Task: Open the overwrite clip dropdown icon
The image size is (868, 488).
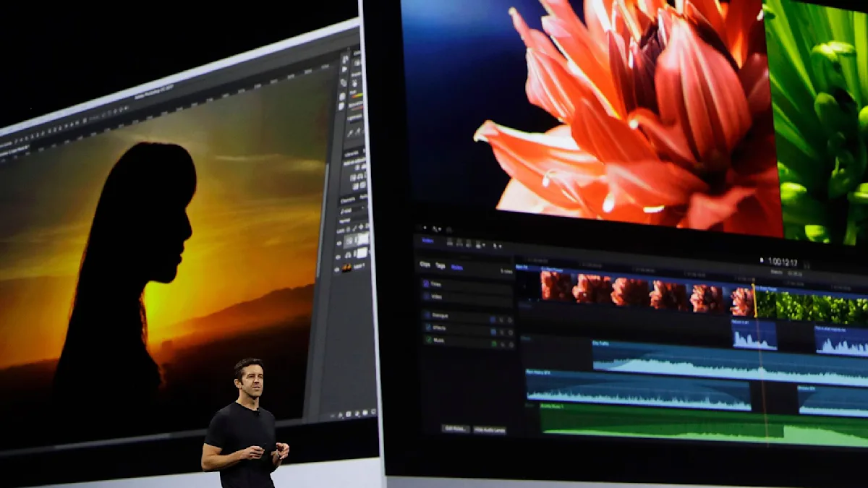Action: [480, 245]
